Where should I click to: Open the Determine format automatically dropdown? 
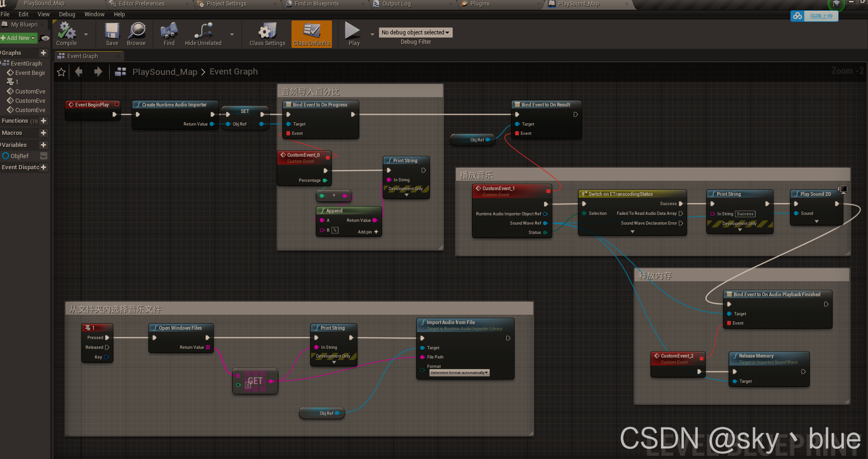458,373
